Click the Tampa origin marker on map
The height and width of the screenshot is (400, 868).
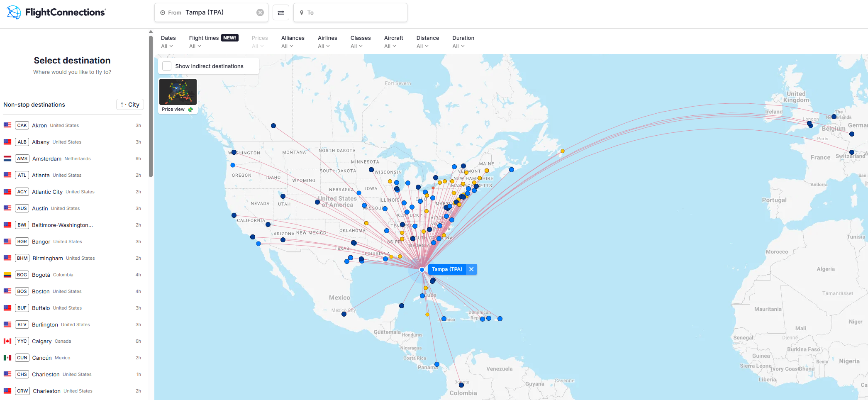[x=422, y=270]
